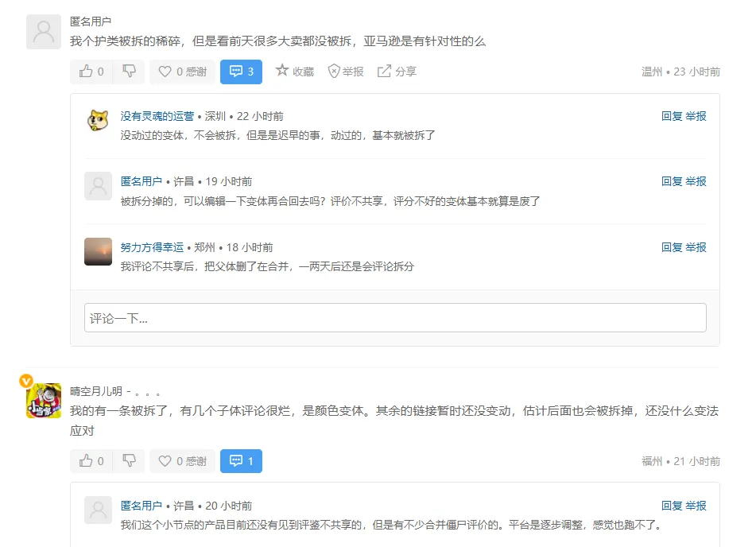The image size is (756, 547).
Task: Upvote 晴空月儿明's answer
Action: (91, 461)
